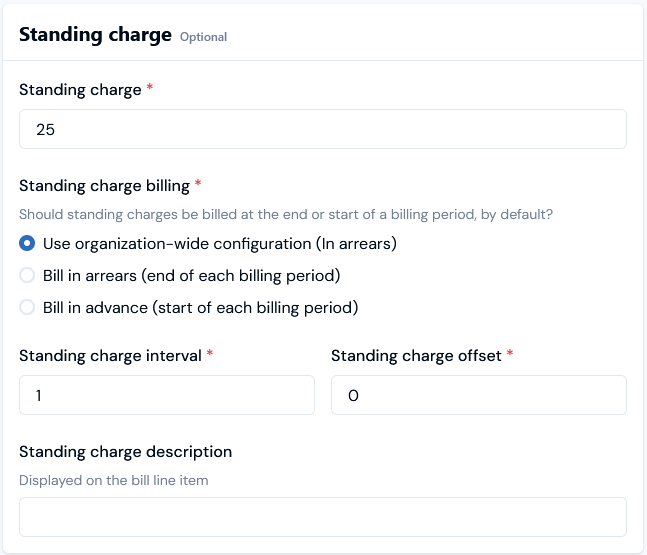Choose the Bill in arrears radio button
The image size is (647, 555).
tap(27, 275)
